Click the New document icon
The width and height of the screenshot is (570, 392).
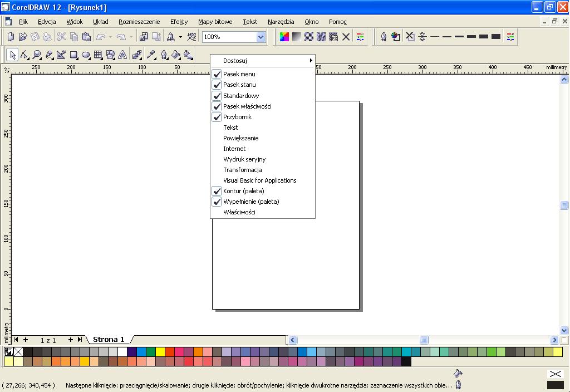click(11, 37)
